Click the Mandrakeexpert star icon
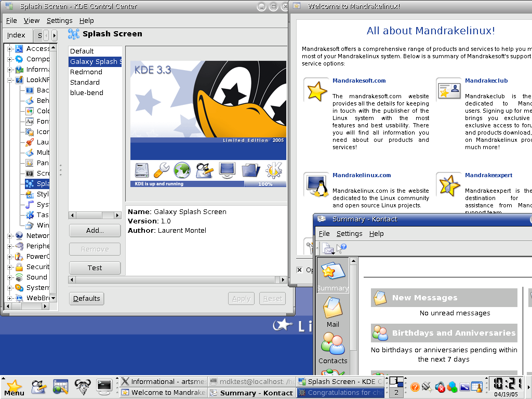Viewport: 532px width, 399px height. (x=449, y=185)
